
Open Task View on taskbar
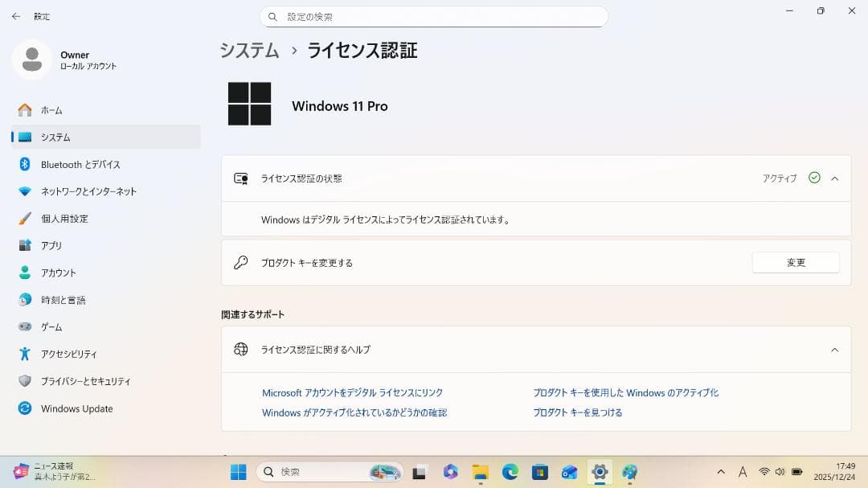click(x=419, y=473)
